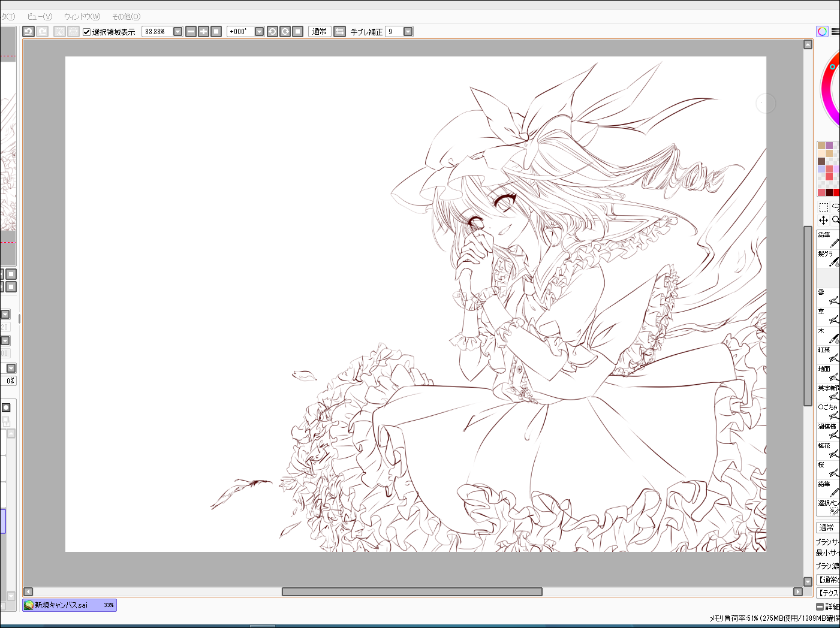
Task: Open the rotation angle dropdown
Action: (259, 32)
